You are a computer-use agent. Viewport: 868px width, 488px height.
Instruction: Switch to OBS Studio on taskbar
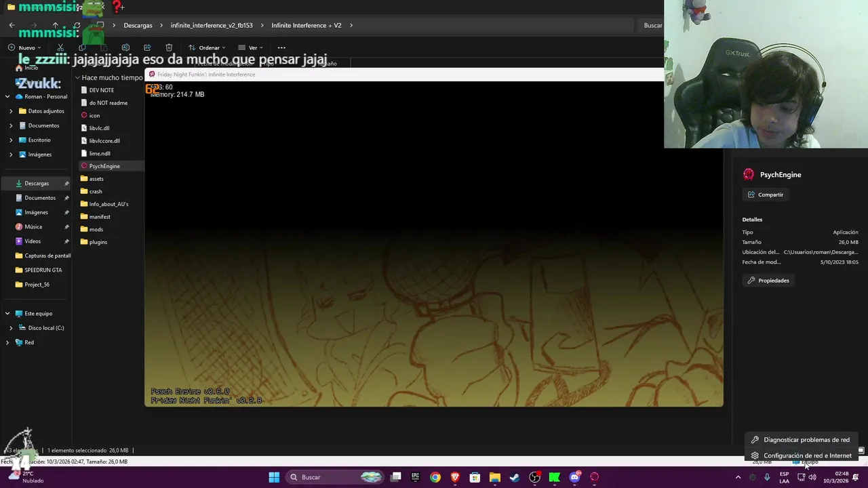click(x=535, y=477)
